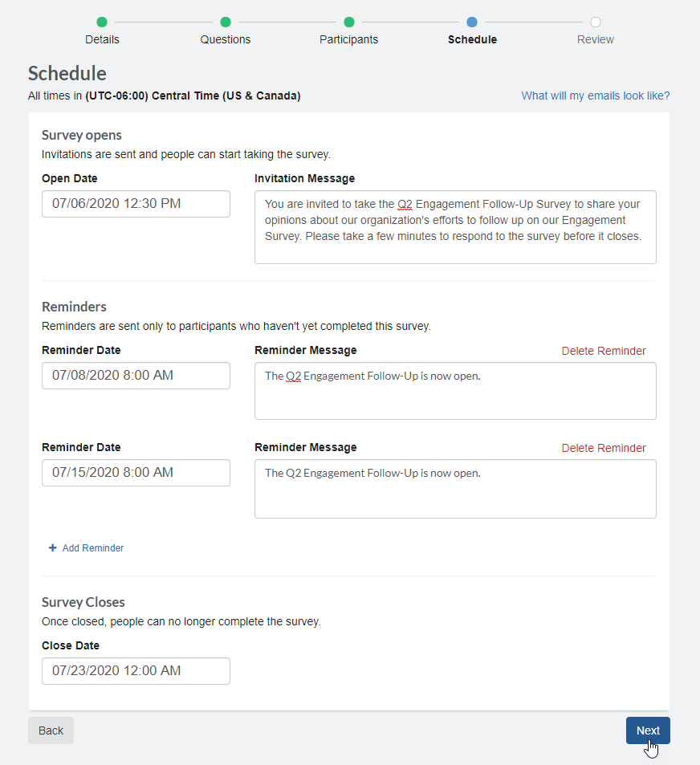Jump to the Review step
Screen dimensions: 700x765
pyautogui.click(x=595, y=39)
